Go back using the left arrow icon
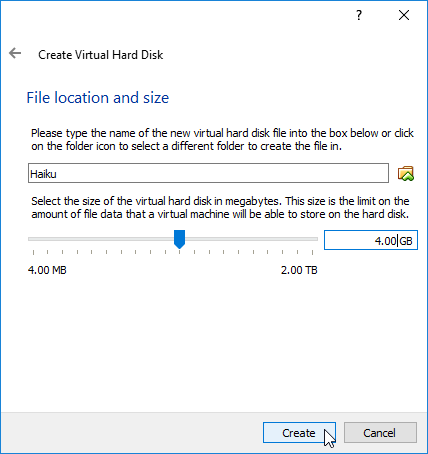The width and height of the screenshot is (428, 454). tap(15, 53)
